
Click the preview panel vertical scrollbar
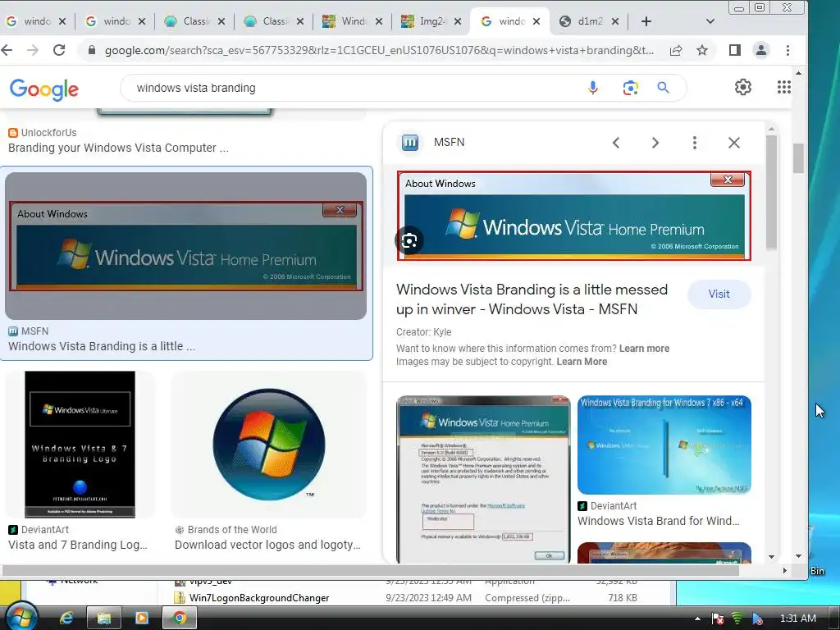click(771, 193)
